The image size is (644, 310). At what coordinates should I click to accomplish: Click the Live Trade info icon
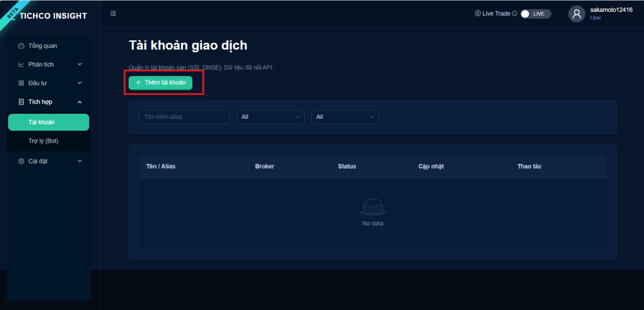(x=514, y=14)
